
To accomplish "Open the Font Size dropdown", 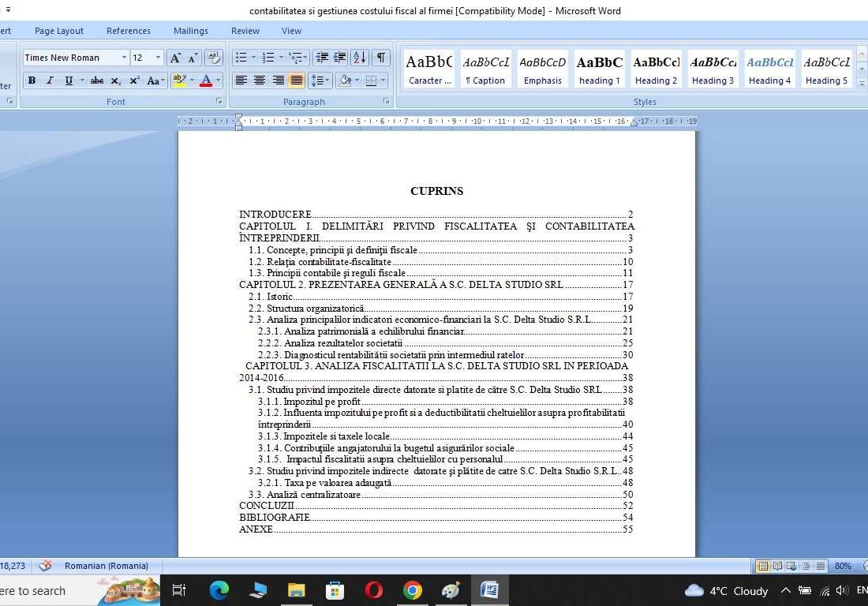I will click(159, 57).
